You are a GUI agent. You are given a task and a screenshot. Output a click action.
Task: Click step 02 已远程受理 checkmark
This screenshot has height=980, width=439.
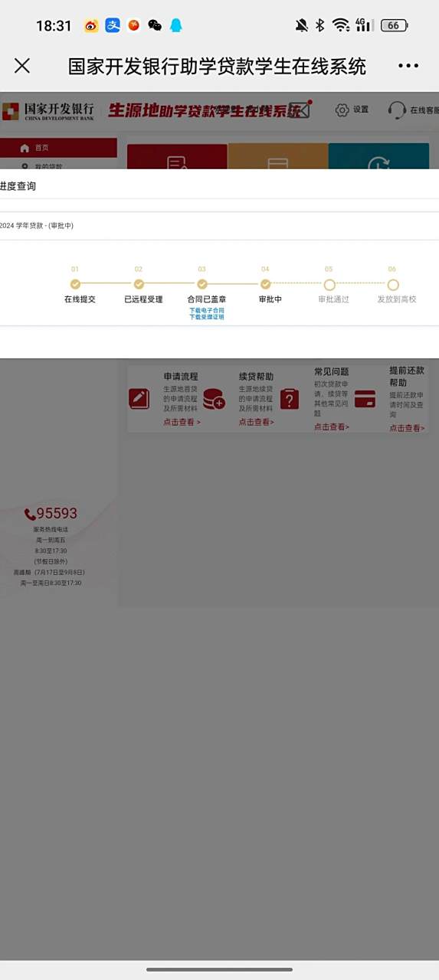(x=139, y=284)
